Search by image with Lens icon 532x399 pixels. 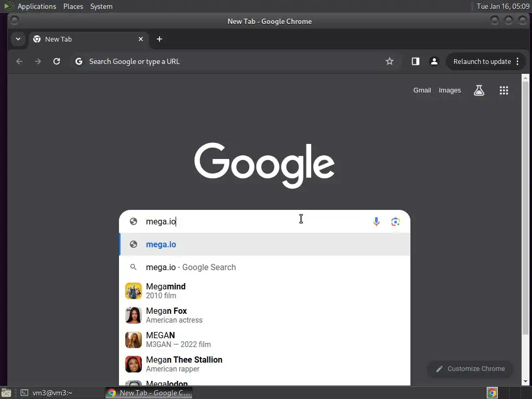[x=395, y=221]
